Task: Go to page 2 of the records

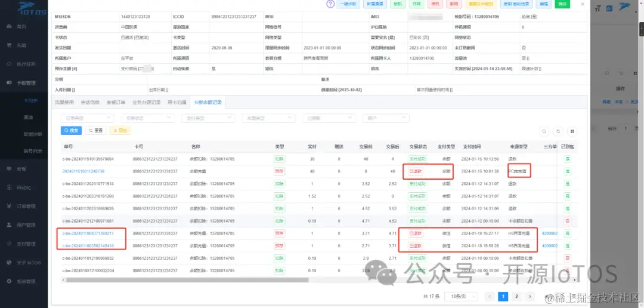Action: pyautogui.click(x=516, y=296)
